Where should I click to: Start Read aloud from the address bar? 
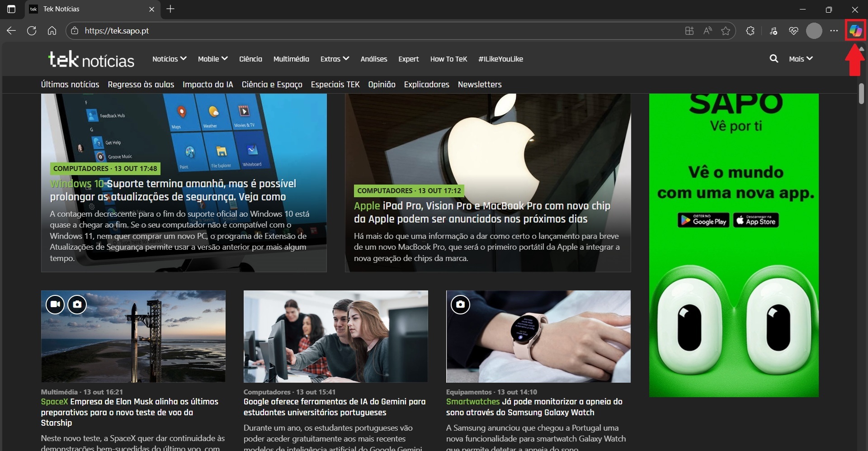[708, 31]
